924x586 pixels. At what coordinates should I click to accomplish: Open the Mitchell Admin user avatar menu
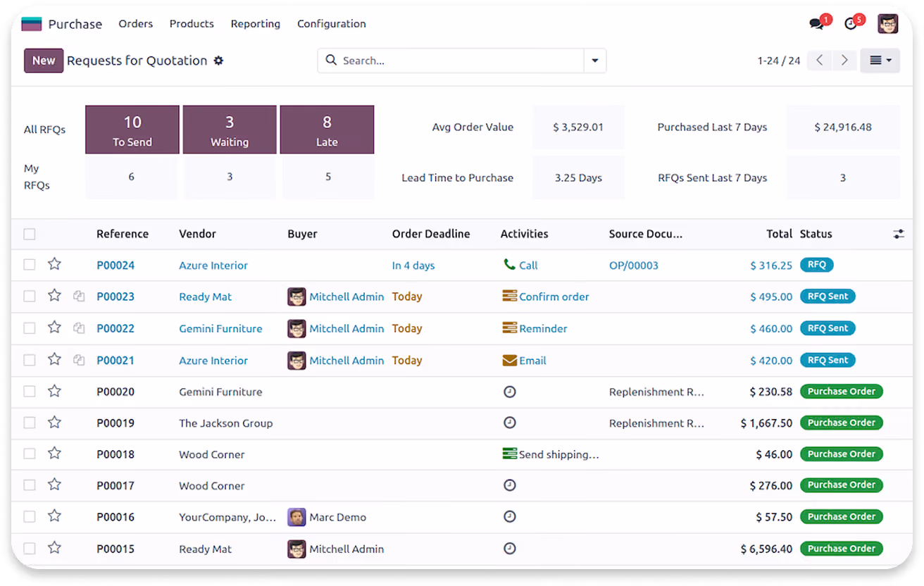(x=888, y=24)
